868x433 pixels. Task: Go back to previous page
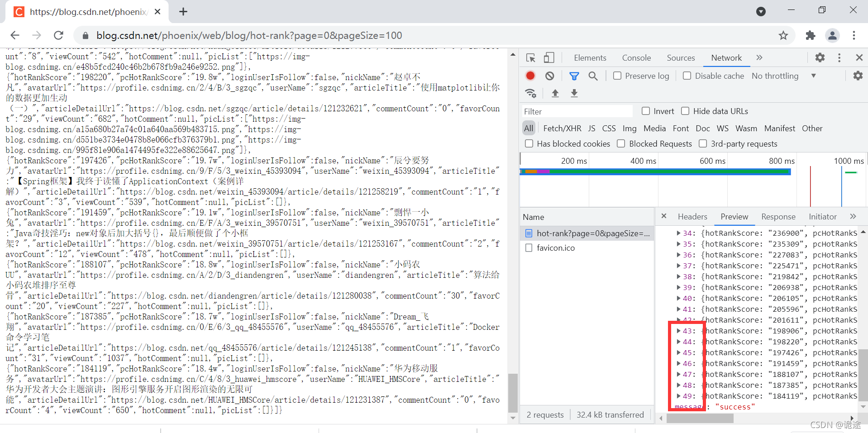pyautogui.click(x=15, y=35)
